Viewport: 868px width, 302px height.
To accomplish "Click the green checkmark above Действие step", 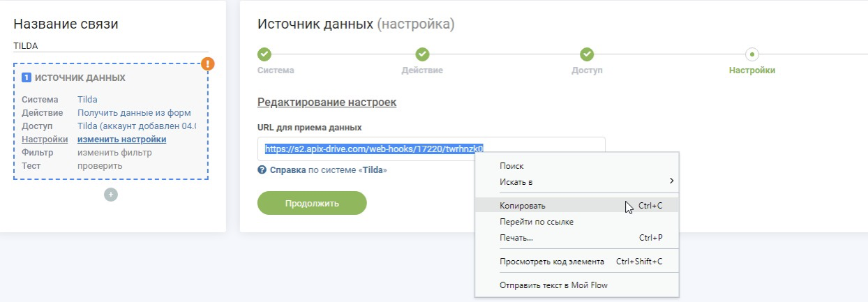I will coord(422,54).
